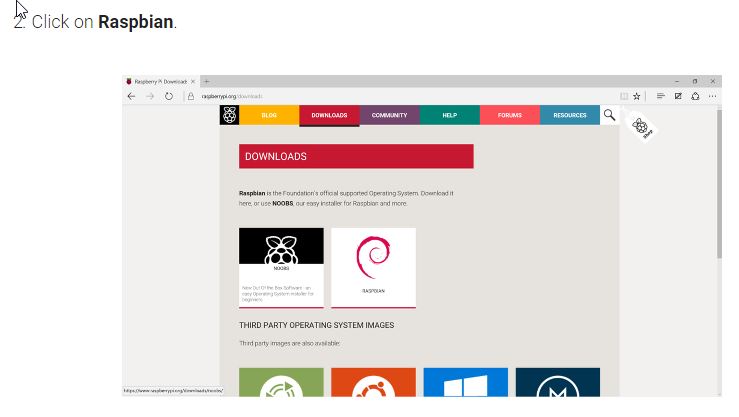
Task: Click the bold Raspbian link in the paragraph
Action: [x=252, y=193]
